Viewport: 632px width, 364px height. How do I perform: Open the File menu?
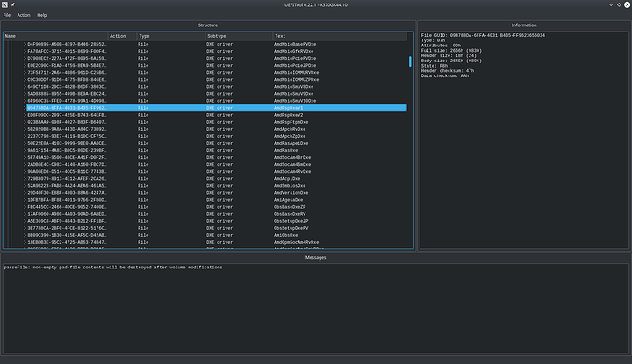(7, 15)
